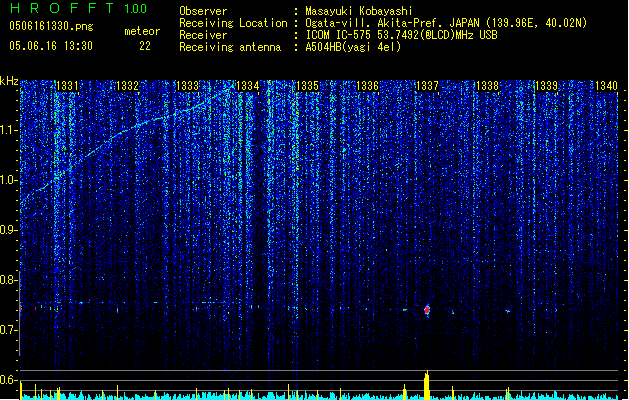Click the 1340 time marker

pos(607,86)
